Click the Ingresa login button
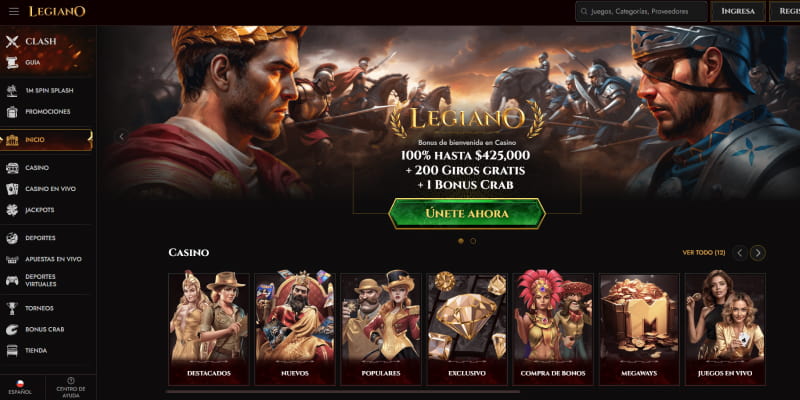Viewport: 800px width, 400px height. pyautogui.click(x=738, y=11)
